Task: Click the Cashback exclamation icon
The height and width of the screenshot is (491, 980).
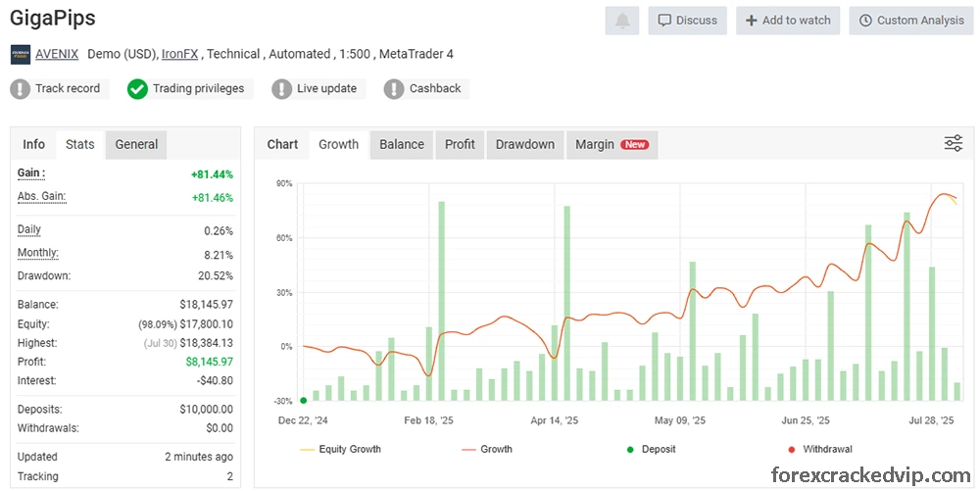Action: (x=394, y=89)
